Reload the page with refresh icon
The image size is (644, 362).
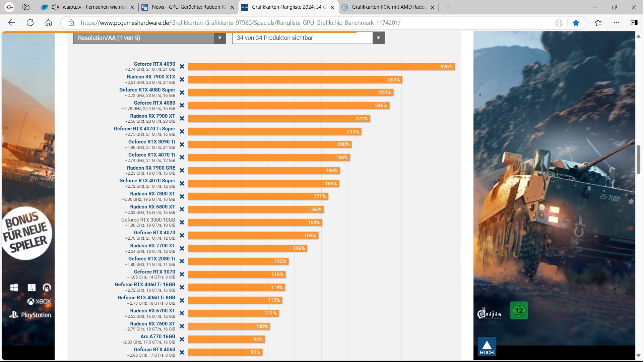30,23
